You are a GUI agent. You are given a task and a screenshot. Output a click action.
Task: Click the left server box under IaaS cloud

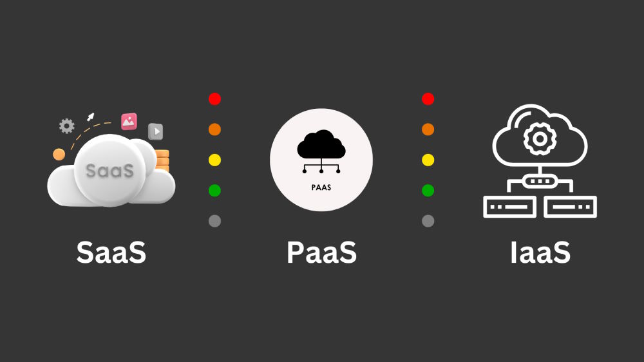(x=509, y=207)
